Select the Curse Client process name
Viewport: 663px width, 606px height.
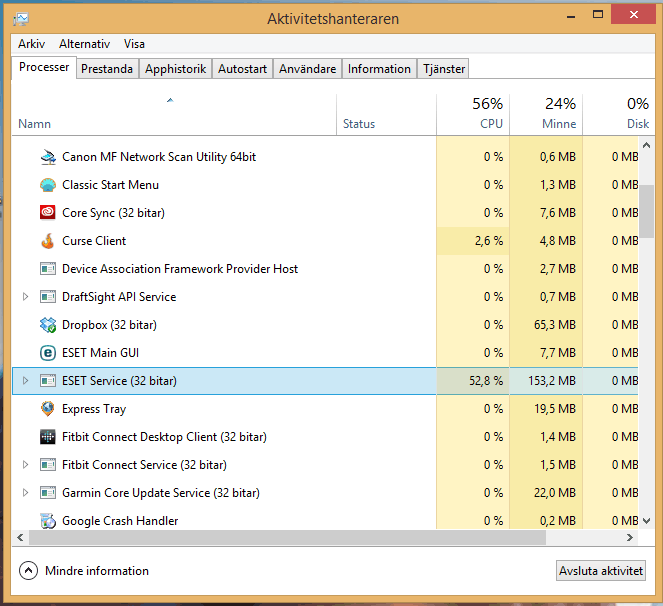(94, 241)
